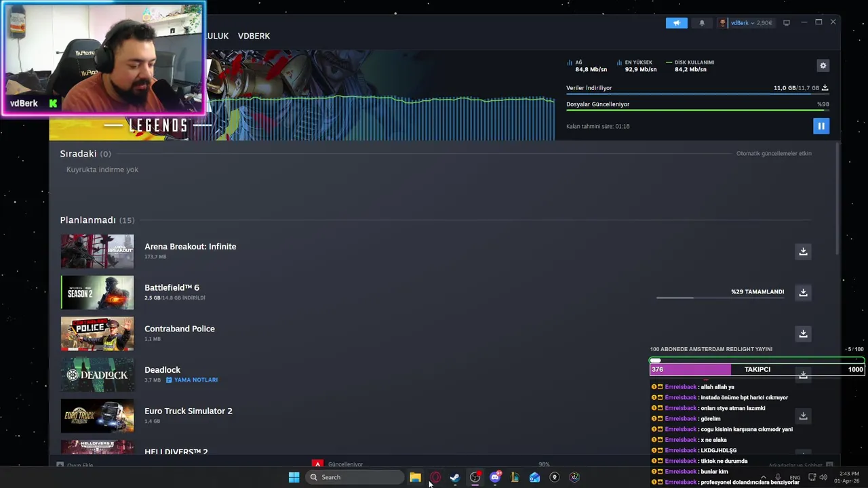Click Kalan tahmini süre: 01:18 text
Viewport: 868px width, 488px height.
[598, 126]
